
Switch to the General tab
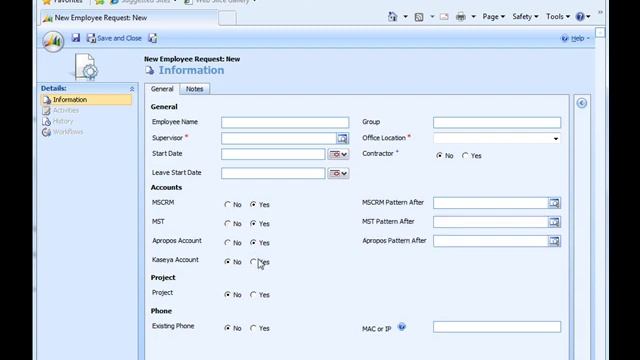pos(162,89)
